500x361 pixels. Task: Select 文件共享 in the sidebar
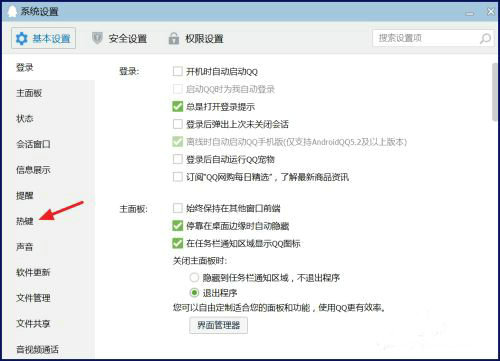pos(49,323)
